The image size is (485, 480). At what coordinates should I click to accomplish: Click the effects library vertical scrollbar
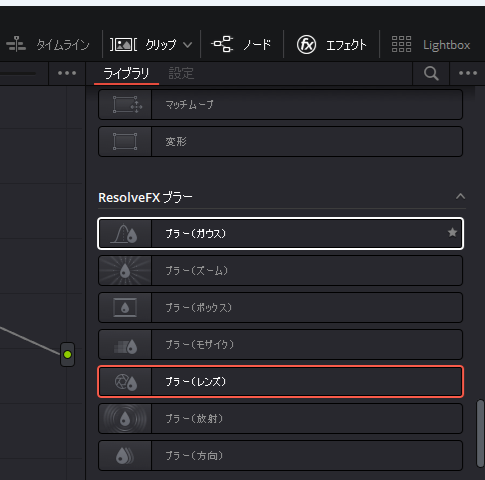480,434
